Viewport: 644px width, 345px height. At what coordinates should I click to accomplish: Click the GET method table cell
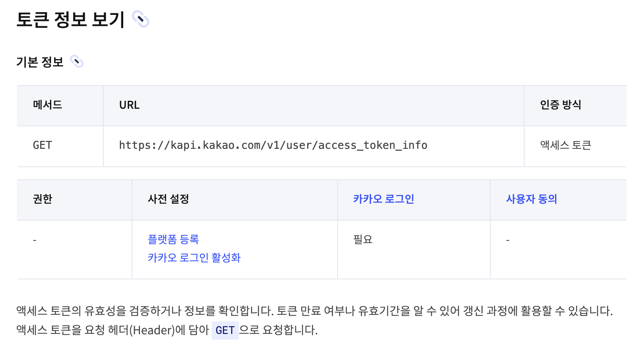(x=60, y=146)
